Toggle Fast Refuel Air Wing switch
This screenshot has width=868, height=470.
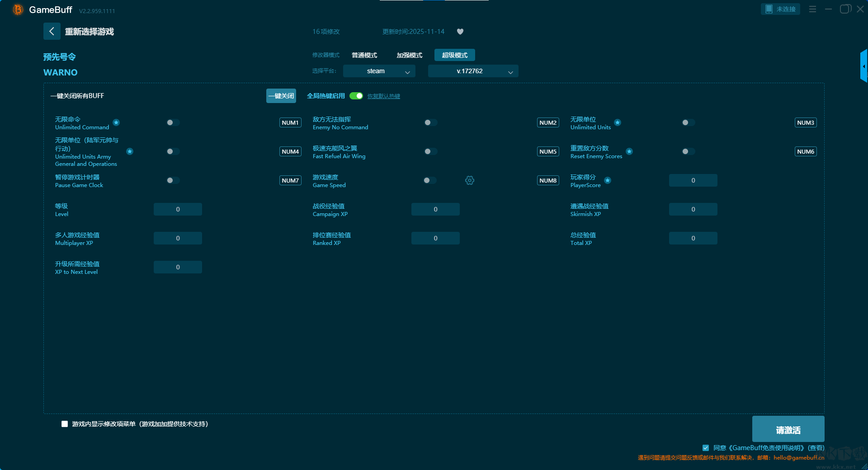tap(430, 151)
